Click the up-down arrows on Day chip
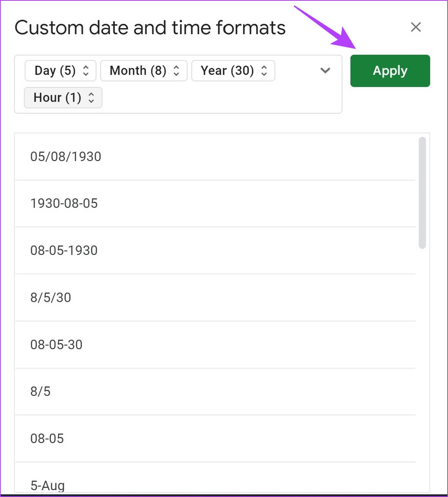Image resolution: width=448 pixels, height=497 pixels. (86, 71)
